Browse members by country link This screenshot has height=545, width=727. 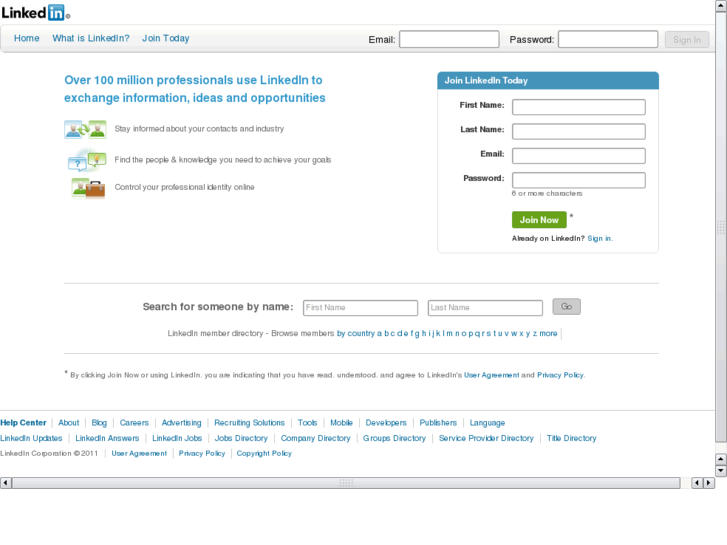pos(356,333)
